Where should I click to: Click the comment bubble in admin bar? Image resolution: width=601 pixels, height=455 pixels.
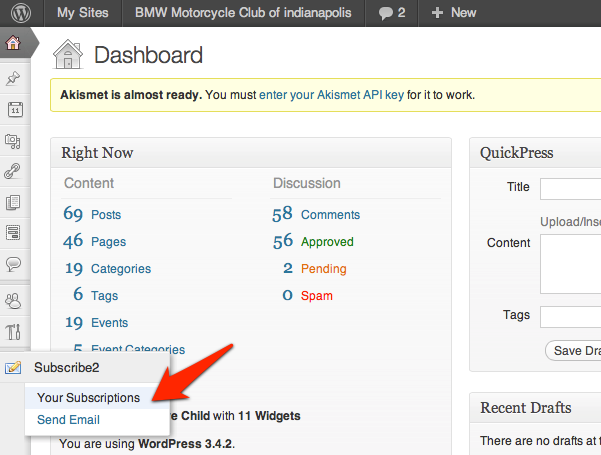tap(386, 13)
